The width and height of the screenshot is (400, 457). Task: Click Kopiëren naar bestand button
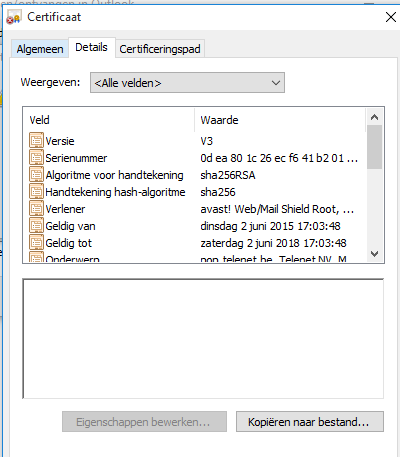[x=310, y=422]
